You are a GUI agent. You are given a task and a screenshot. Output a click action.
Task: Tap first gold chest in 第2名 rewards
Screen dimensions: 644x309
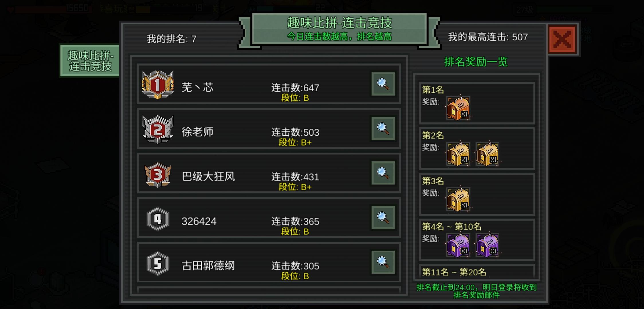[458, 154]
